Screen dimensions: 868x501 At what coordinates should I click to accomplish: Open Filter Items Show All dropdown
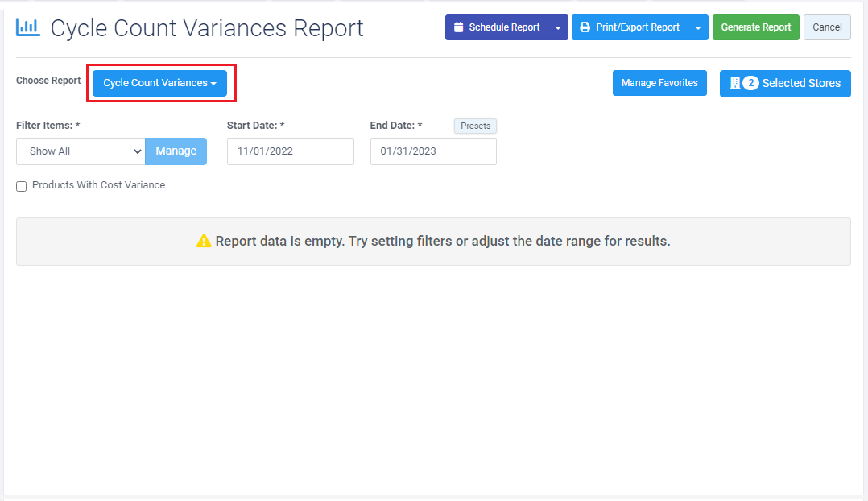(x=81, y=151)
